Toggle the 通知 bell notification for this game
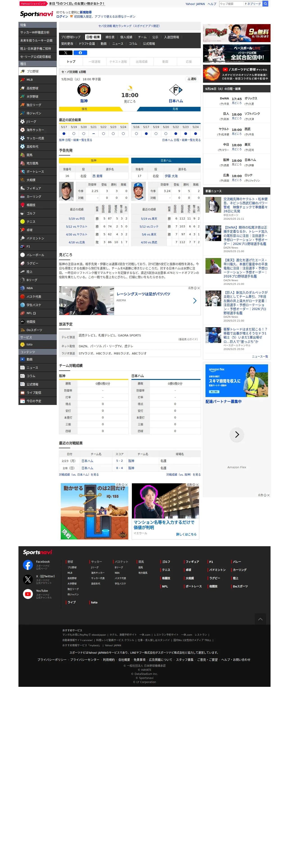 click(x=192, y=79)
